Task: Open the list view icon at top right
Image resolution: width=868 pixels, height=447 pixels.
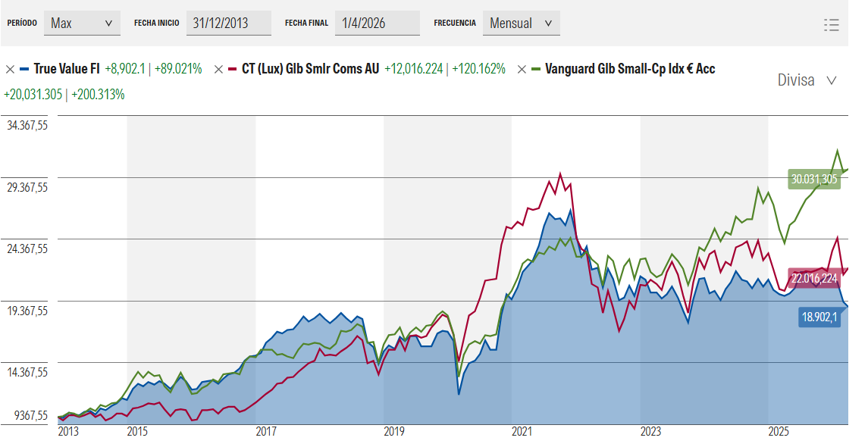Action: click(x=831, y=24)
